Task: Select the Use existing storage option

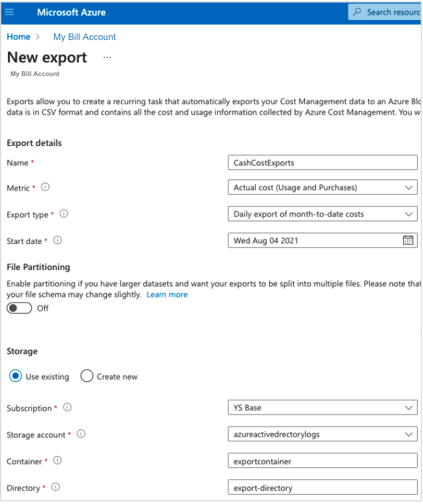Action: (x=15, y=376)
